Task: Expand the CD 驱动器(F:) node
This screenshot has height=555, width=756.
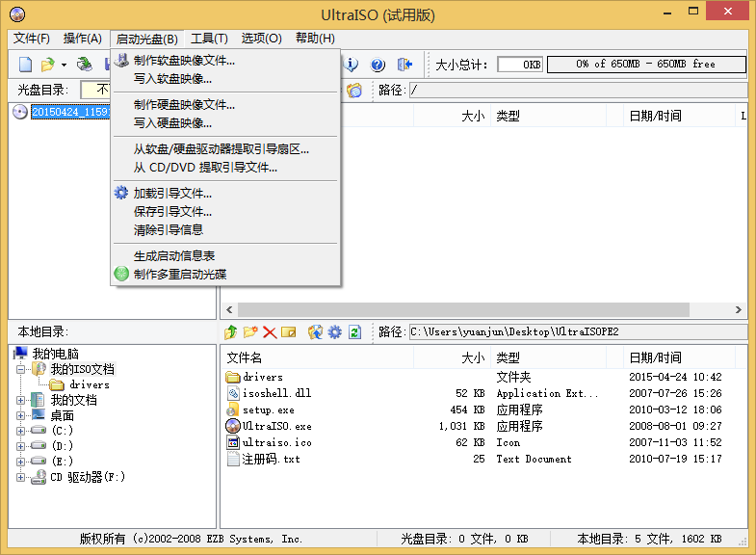Action: coord(21,477)
